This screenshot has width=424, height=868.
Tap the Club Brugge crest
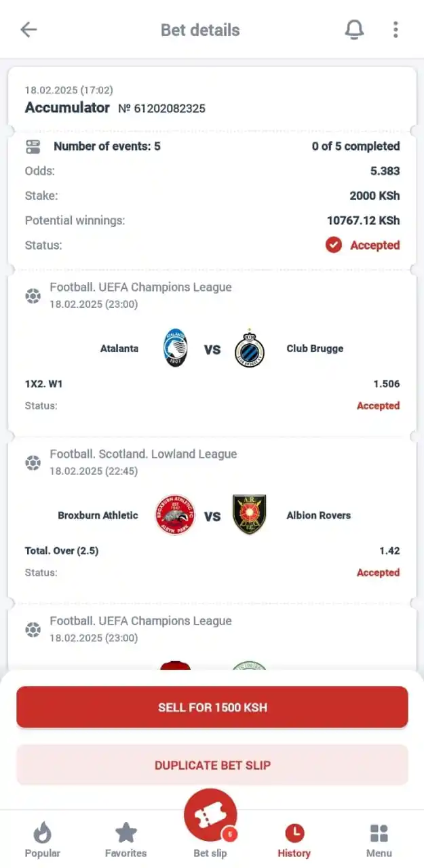point(249,349)
